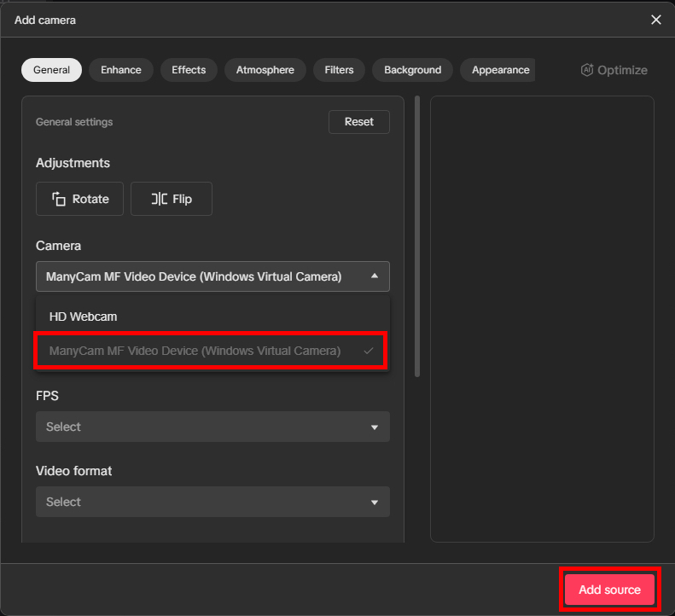Image resolution: width=675 pixels, height=616 pixels.
Task: Switch to the General tab
Action: pyautogui.click(x=51, y=70)
